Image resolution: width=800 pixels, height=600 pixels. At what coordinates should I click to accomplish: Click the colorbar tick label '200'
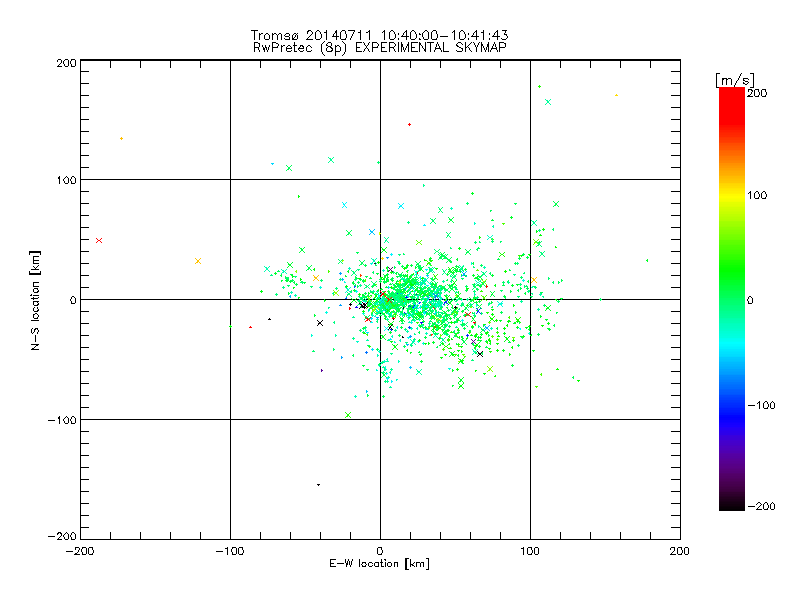pyautogui.click(x=757, y=93)
